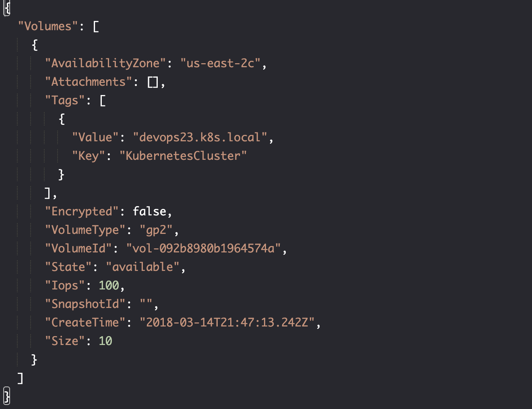This screenshot has height=409, width=532.
Task: Click the "Tags" key
Action: pos(65,101)
